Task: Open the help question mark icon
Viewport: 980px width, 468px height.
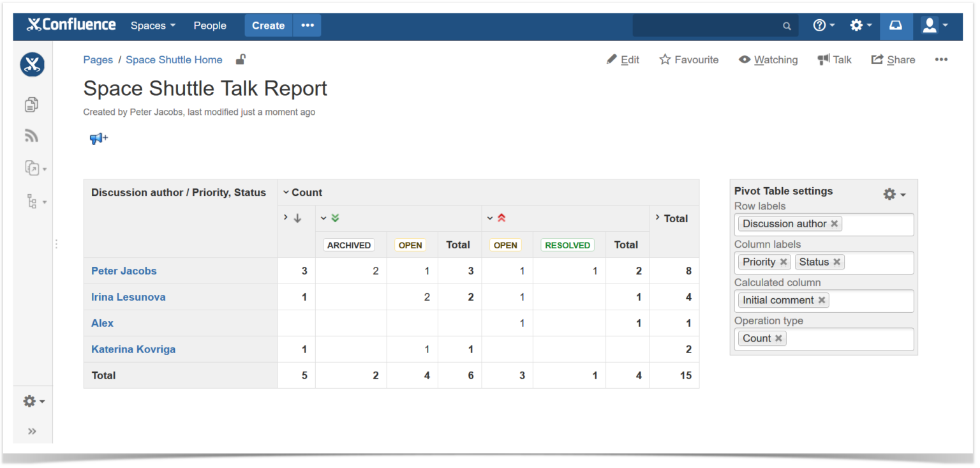Action: (820, 25)
